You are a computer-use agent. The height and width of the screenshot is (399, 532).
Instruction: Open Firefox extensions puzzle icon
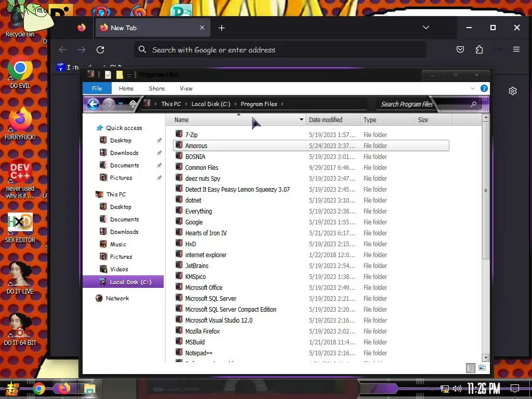click(479, 49)
